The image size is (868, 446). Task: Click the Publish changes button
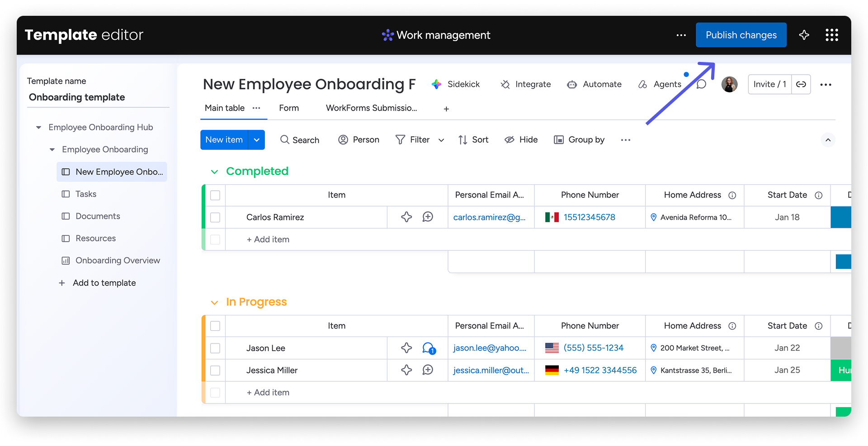coord(741,35)
